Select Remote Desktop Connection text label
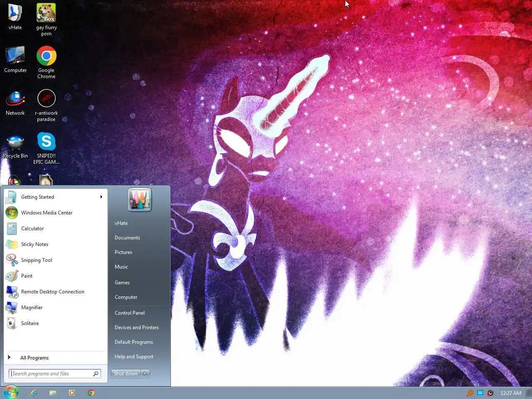532x399 pixels. (53, 292)
